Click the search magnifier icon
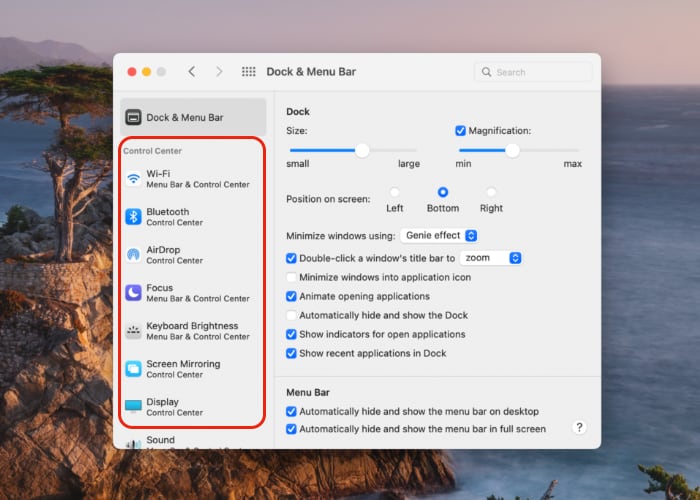Viewport: 700px width, 500px height. [486, 72]
